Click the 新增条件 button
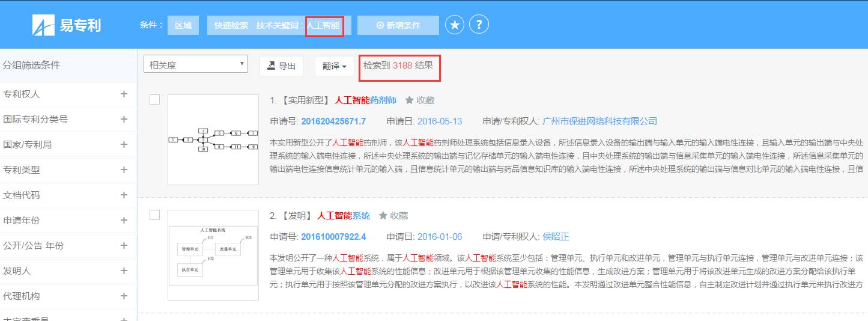This screenshot has height=321, width=868. tap(398, 25)
